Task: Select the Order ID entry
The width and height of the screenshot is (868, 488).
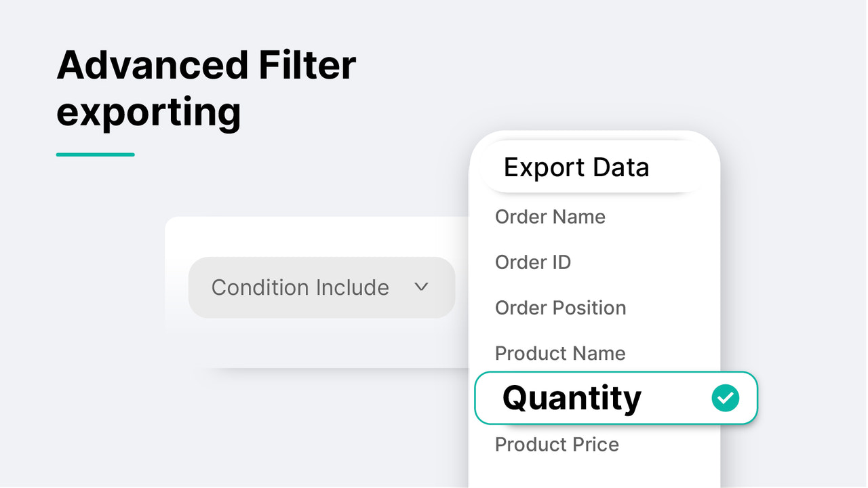Action: (x=533, y=262)
